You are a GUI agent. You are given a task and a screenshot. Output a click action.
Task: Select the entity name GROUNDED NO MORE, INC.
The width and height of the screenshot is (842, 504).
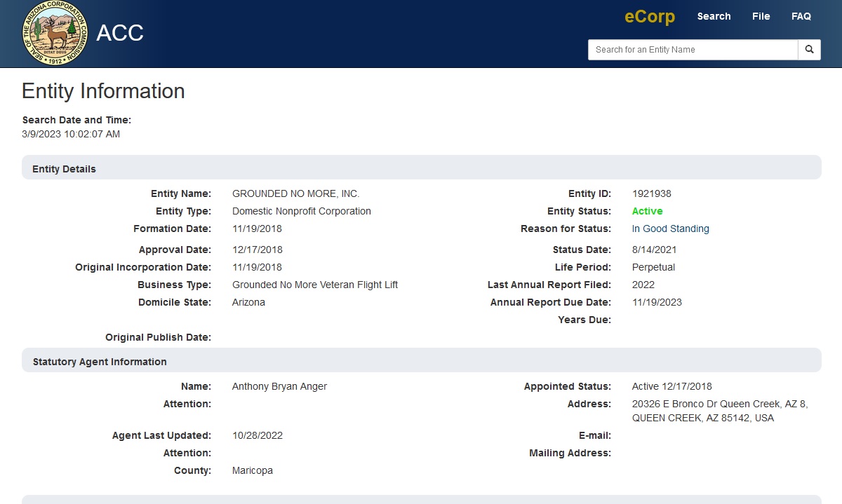295,193
